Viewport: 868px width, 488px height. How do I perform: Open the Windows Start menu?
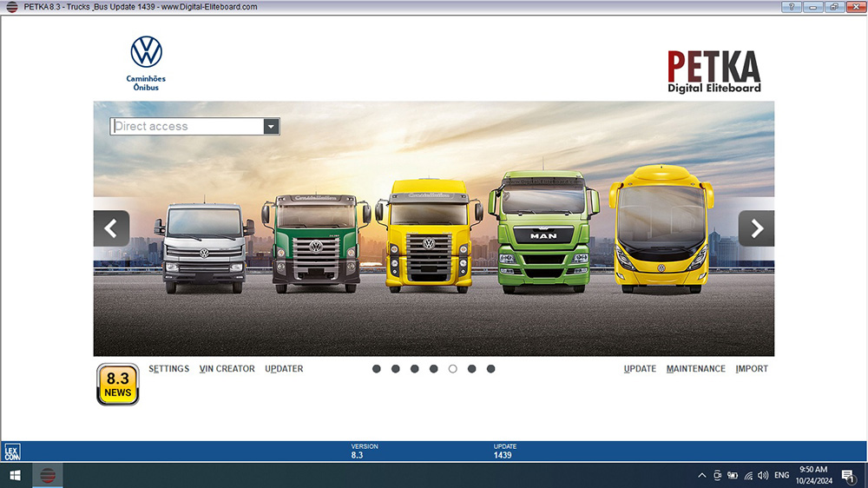[16, 475]
